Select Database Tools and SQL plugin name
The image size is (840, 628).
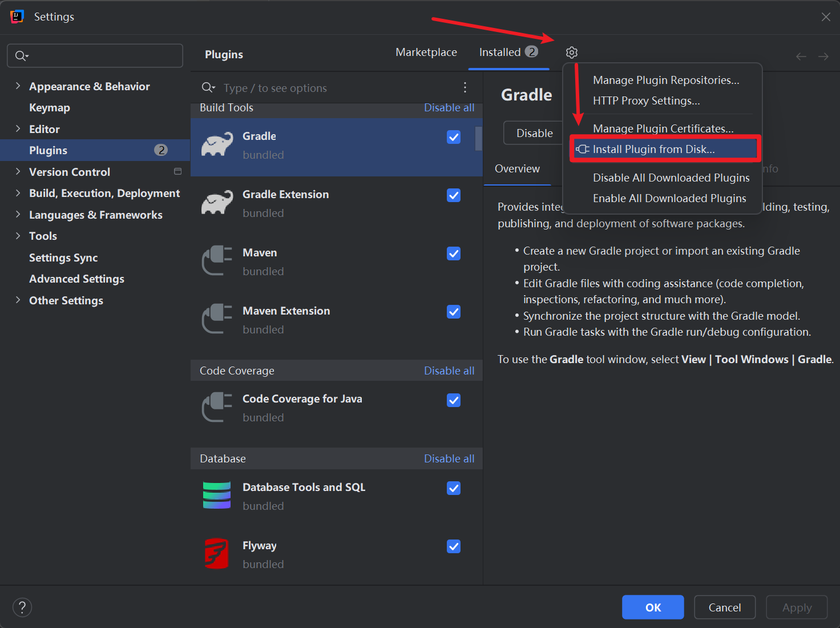(304, 487)
